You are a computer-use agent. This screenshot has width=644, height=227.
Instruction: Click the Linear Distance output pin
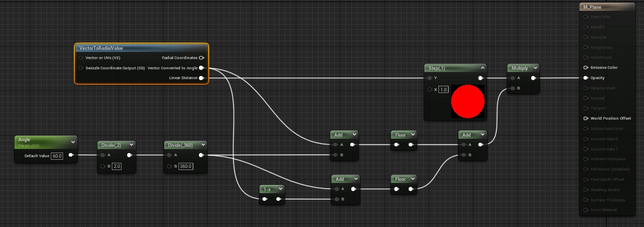[x=202, y=78]
